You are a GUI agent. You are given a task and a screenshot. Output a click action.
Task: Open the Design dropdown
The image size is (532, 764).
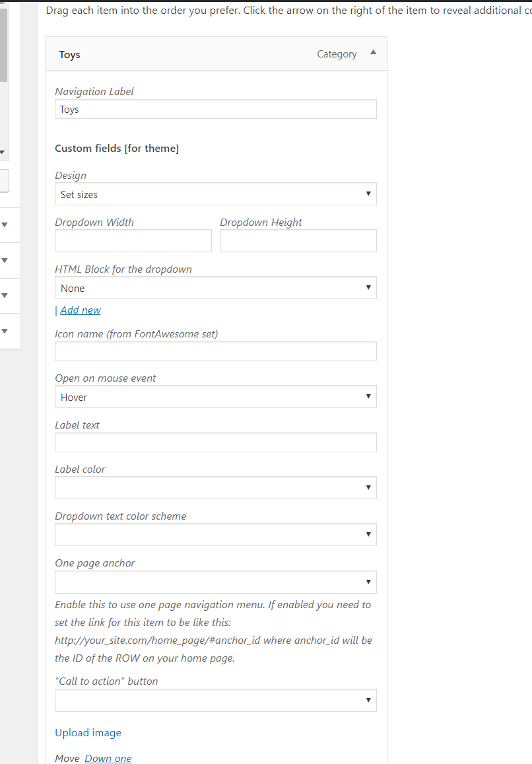pos(215,194)
